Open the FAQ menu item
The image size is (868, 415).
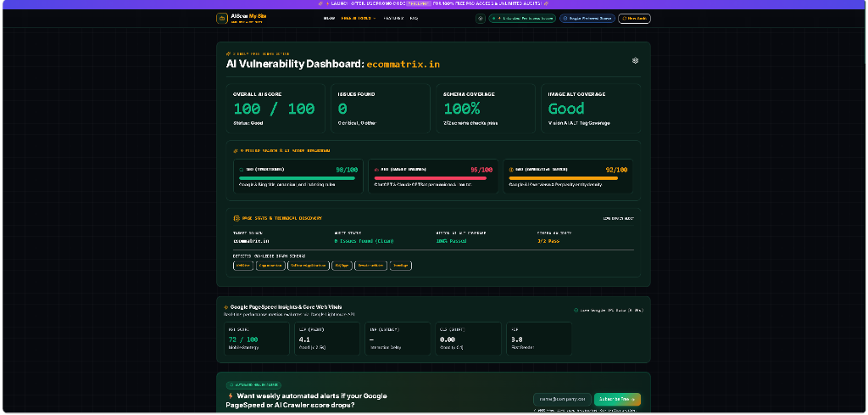[x=414, y=19]
